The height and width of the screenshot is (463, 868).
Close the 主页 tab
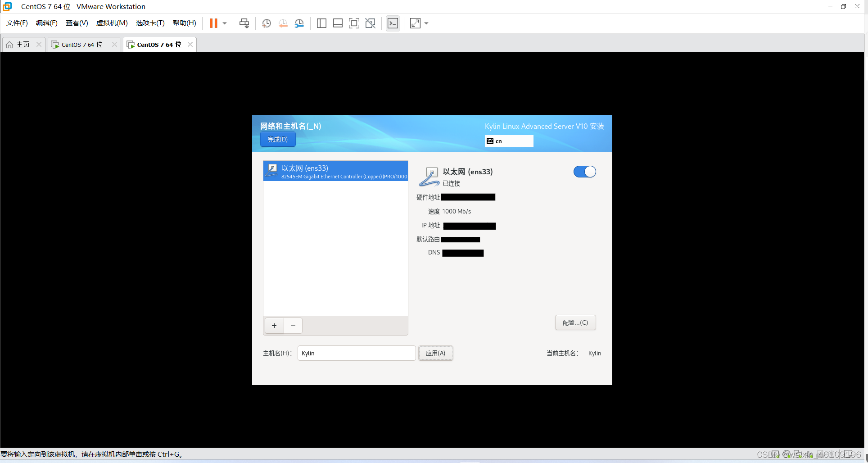click(39, 44)
